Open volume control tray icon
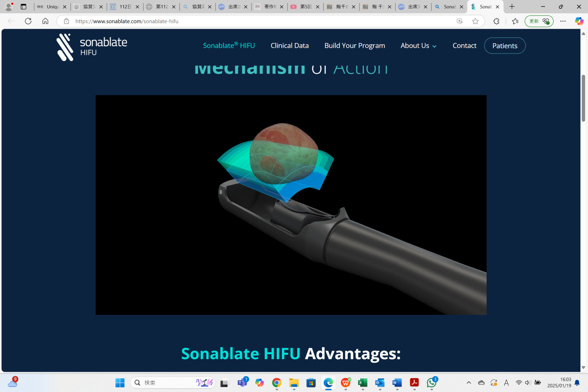Screen dimensions: 588x392 (x=528, y=383)
